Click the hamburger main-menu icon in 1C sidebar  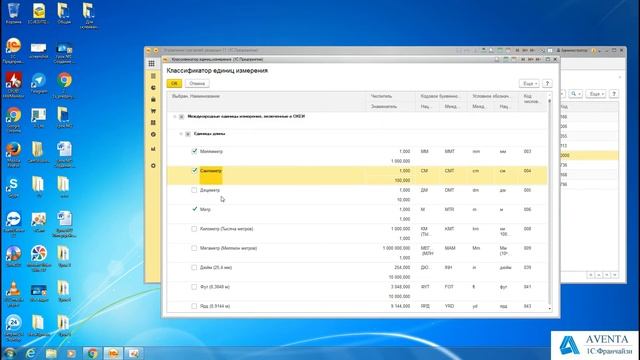153,76
